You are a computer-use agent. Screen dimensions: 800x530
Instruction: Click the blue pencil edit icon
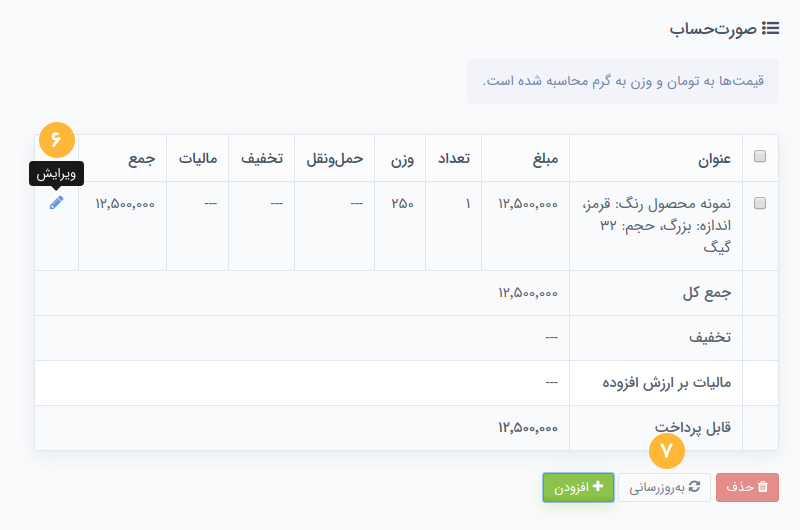click(x=56, y=203)
